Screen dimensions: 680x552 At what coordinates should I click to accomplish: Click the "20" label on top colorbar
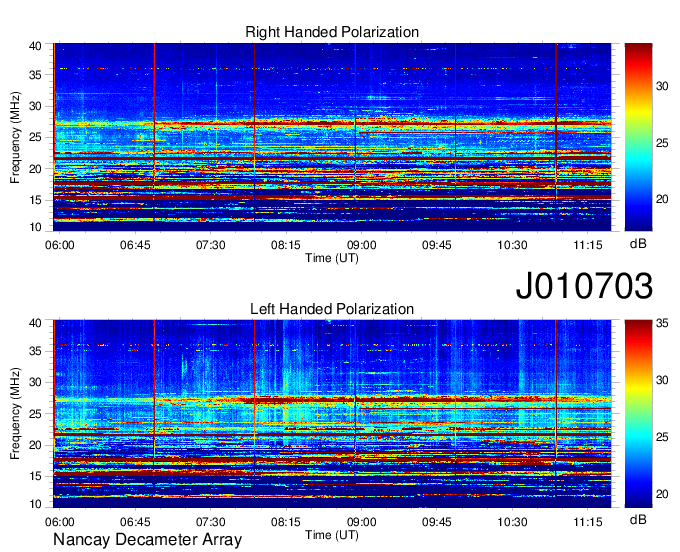(662, 199)
